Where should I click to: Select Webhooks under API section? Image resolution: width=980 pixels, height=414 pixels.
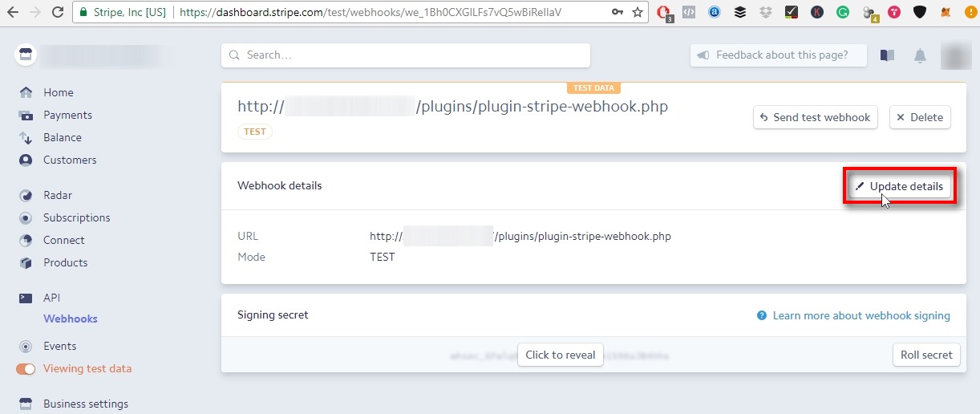coord(71,319)
